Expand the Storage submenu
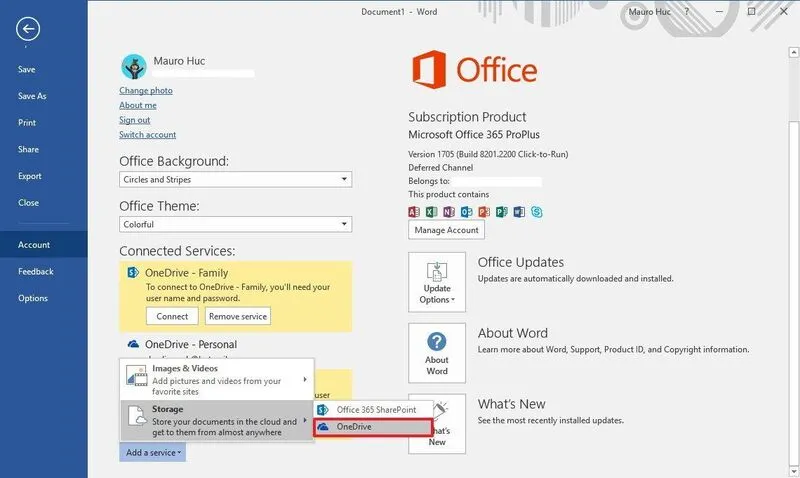Viewport: 800px width, 478px height. (217, 420)
